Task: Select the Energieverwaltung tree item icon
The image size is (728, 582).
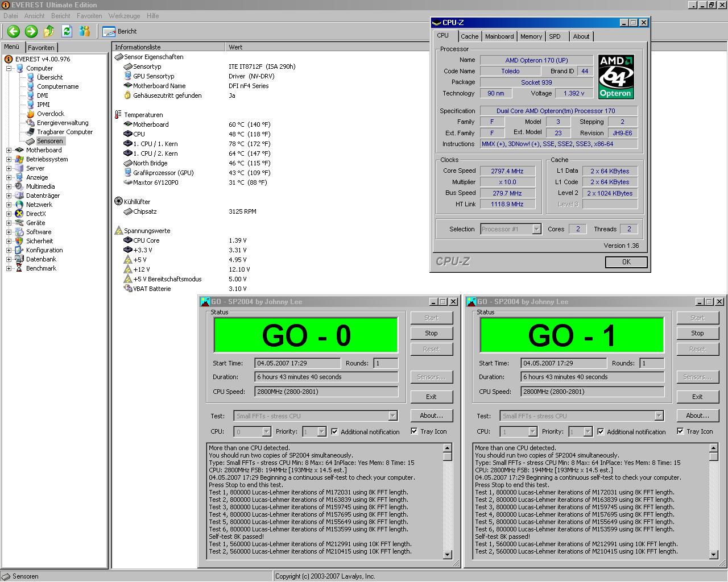Action: 31,123
